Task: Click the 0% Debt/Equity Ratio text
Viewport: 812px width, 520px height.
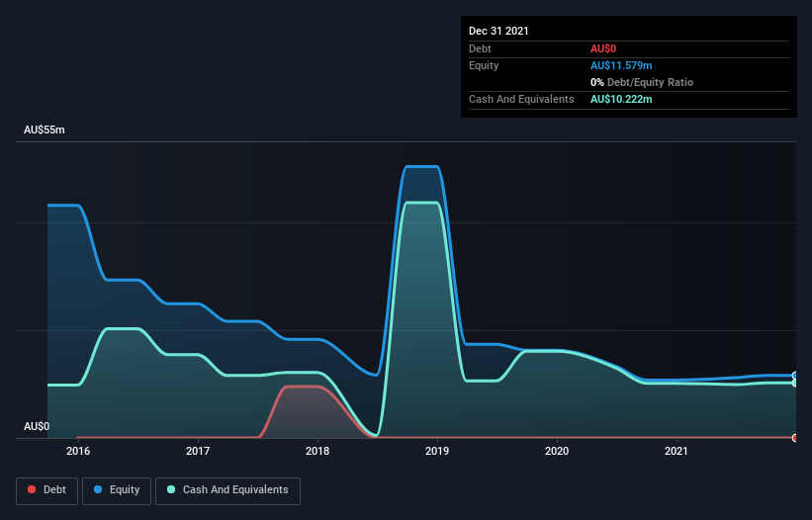Action: click(642, 82)
